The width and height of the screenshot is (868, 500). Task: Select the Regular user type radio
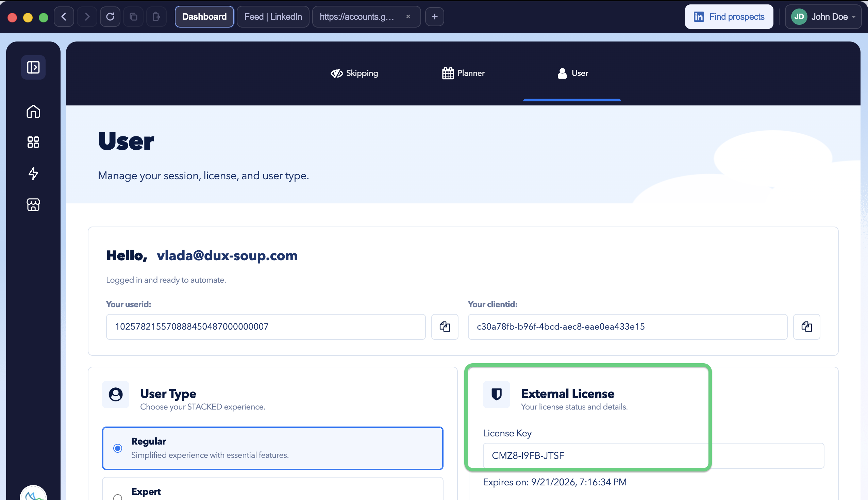tap(118, 448)
